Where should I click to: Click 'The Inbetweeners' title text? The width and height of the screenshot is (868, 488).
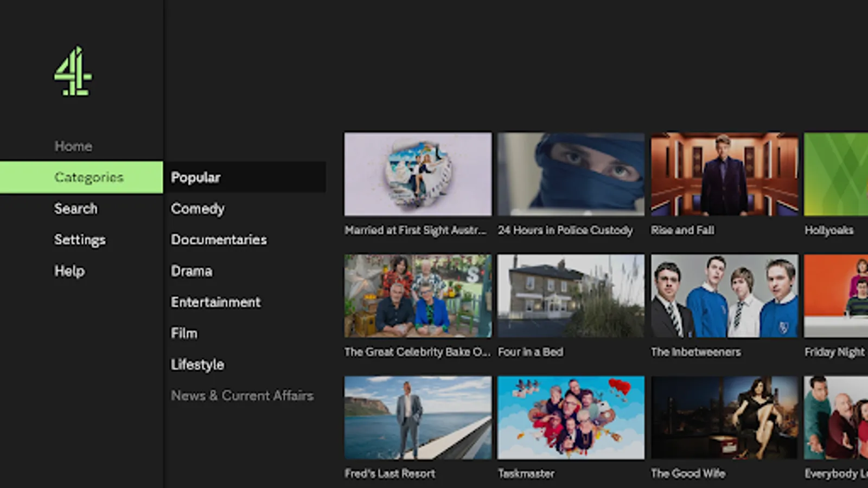tap(696, 352)
